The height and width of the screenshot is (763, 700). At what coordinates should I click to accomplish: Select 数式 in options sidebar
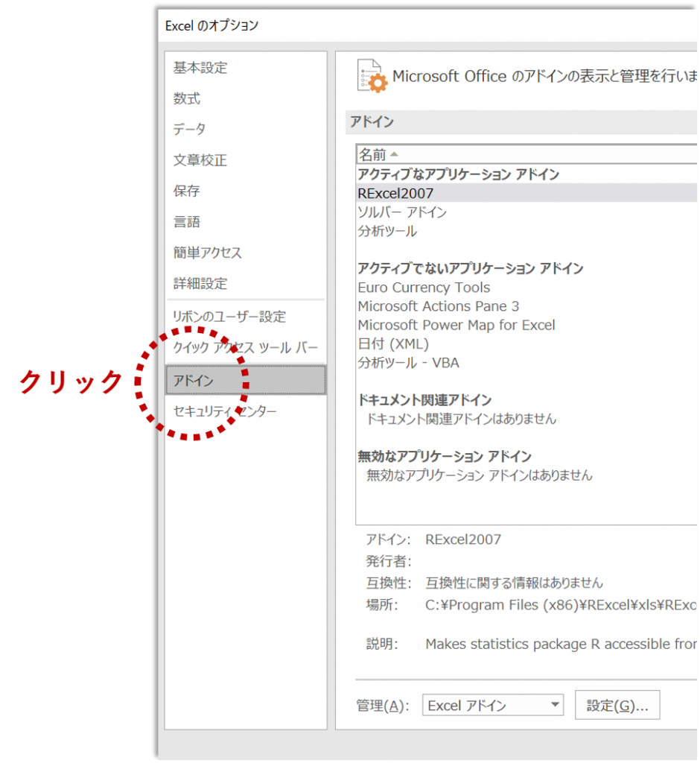[187, 99]
